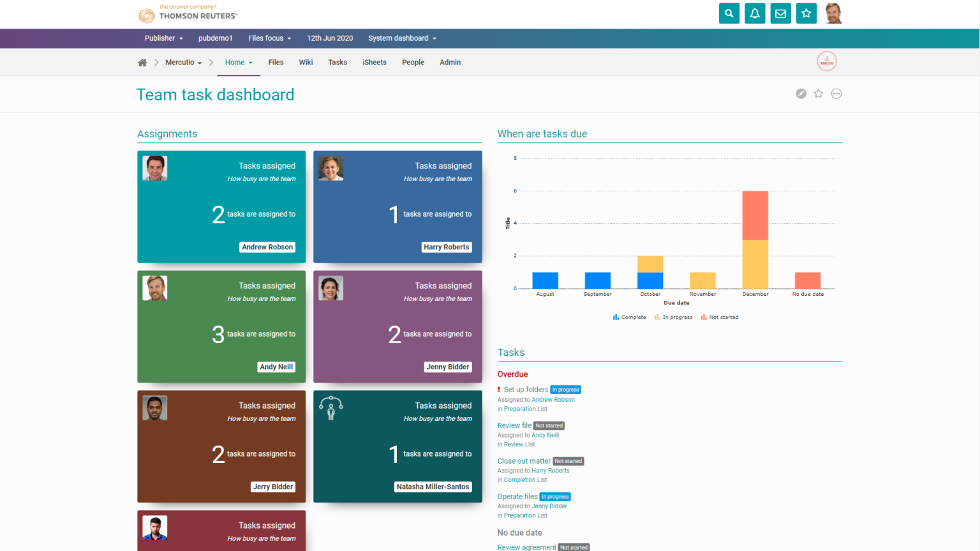This screenshot has height=551, width=980.
Task: Open the search icon in the header
Action: (729, 13)
